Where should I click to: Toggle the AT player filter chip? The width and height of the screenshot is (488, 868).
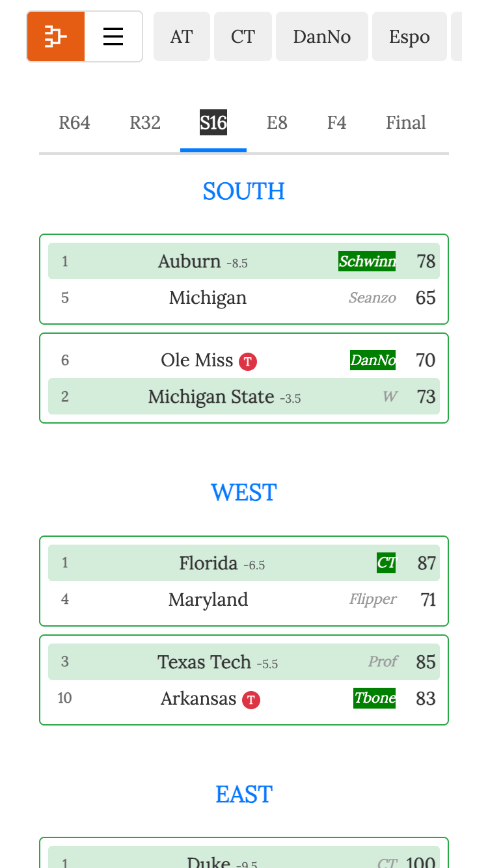[x=182, y=36]
